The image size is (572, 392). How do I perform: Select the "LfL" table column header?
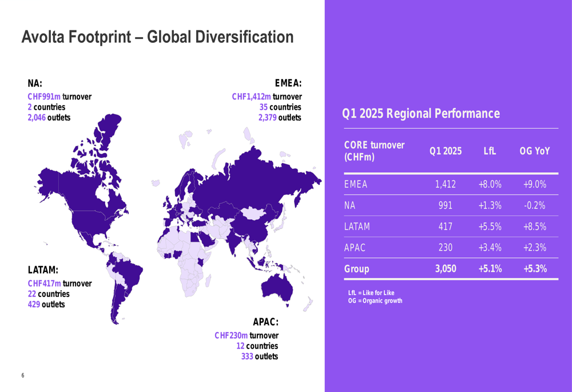coord(490,151)
